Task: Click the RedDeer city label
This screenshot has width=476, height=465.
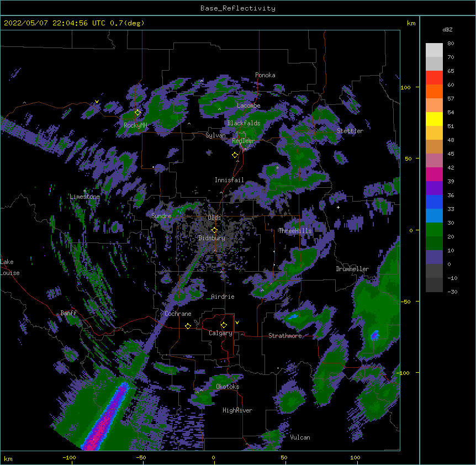Action: (244, 141)
